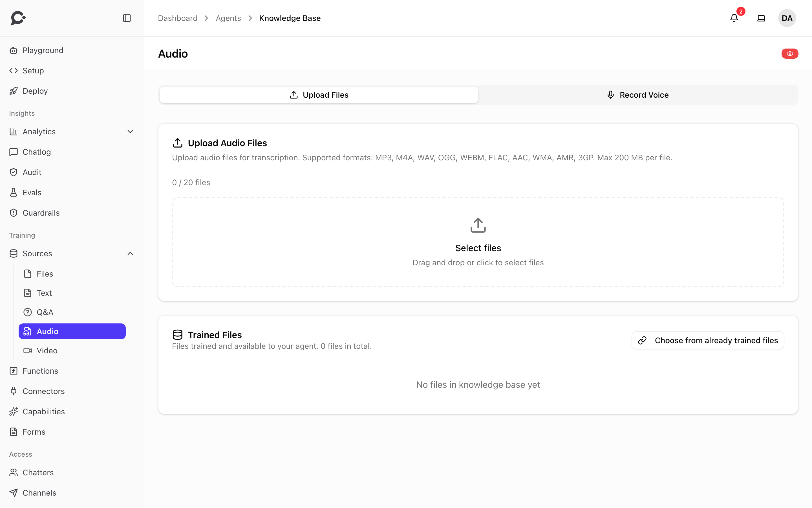
Task: Select Files under Sources
Action: pyautogui.click(x=72, y=274)
